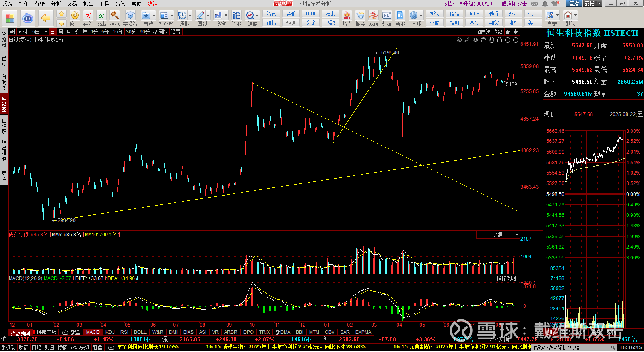Zoom out chart with minus circle icon
Viewport: 644px width, 352px height.
coord(516,40)
